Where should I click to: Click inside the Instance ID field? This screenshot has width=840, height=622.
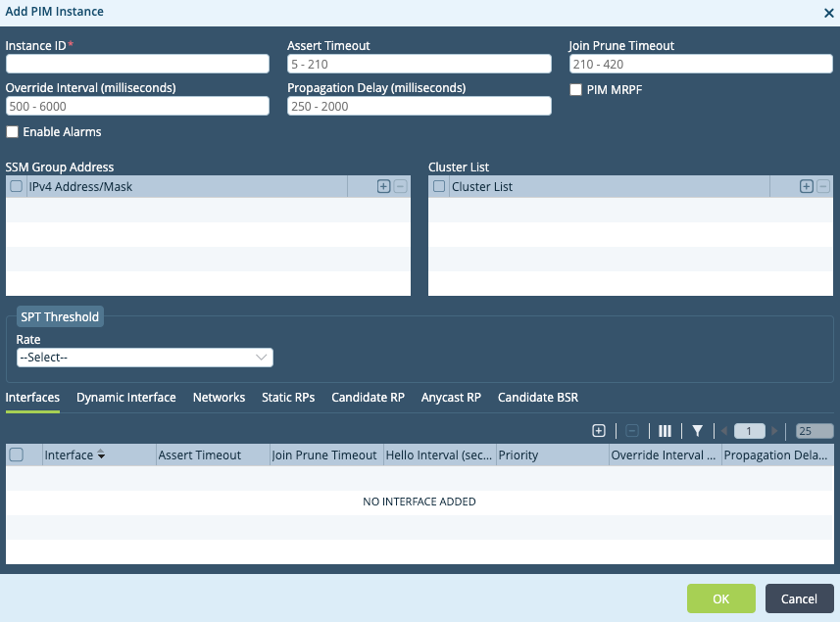137,63
